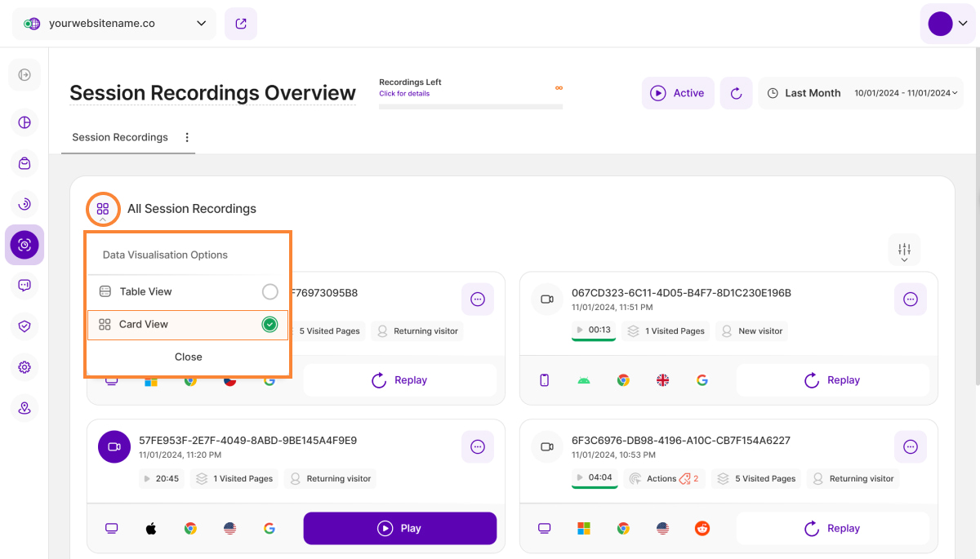The image size is (980, 559).
Task: Open the location pin icon in sidebar
Action: (24, 408)
